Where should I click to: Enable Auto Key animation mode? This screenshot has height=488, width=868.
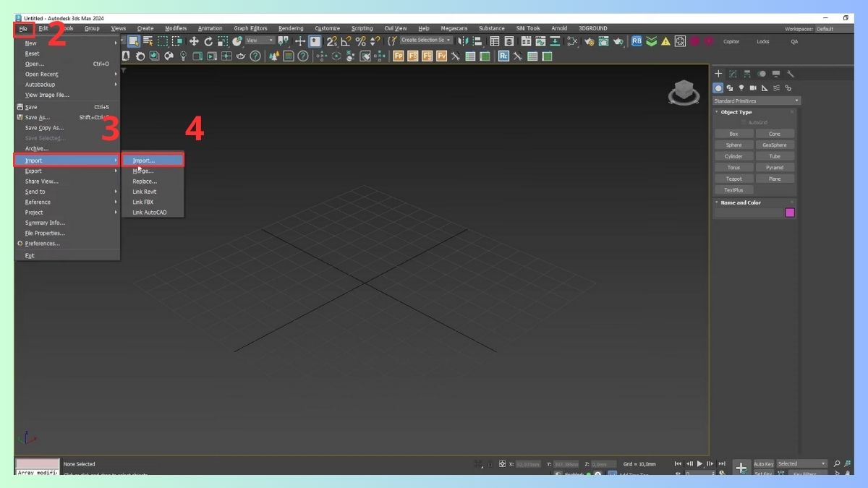(764, 463)
